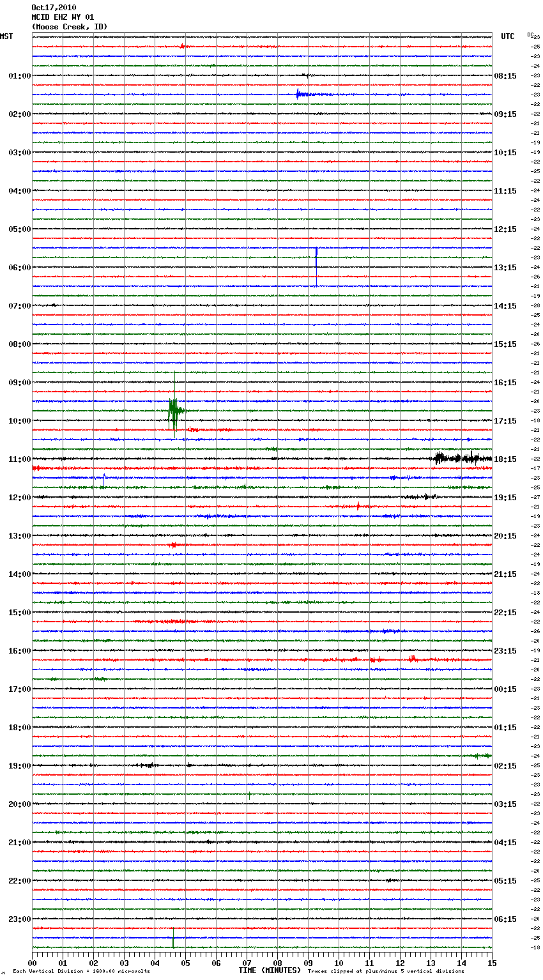Screen dimensions: 543x980
Task: Click the tall blue spike above the 06:00 row
Action: [x=316, y=266]
